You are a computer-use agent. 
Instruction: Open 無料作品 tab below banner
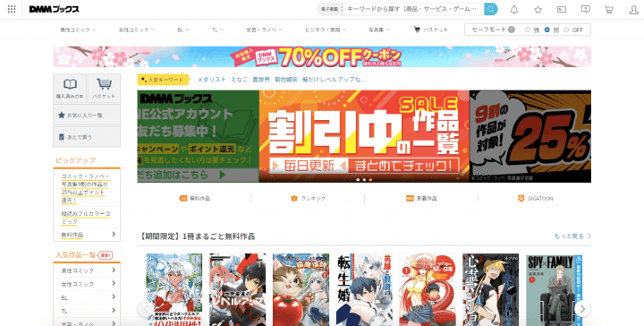(x=195, y=198)
